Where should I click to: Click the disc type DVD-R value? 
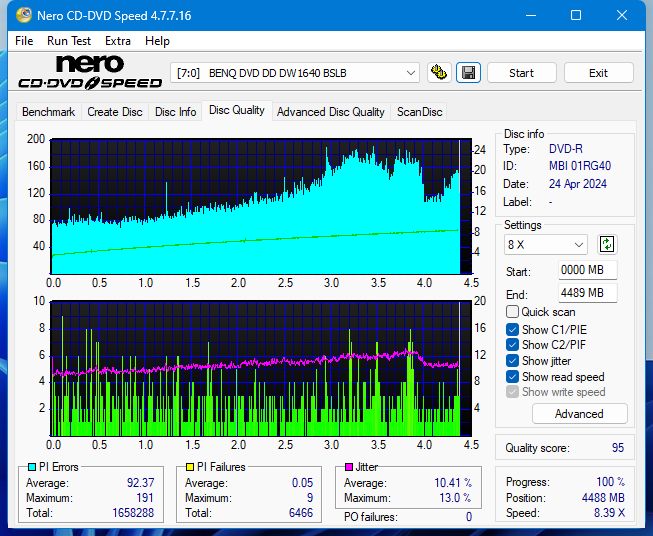coord(566,149)
